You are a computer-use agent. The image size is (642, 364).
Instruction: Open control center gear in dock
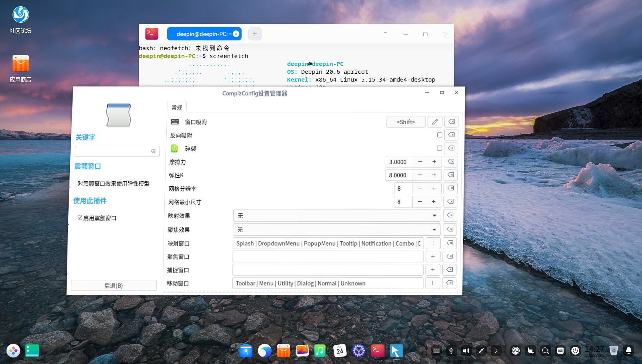pyautogui.click(x=359, y=351)
